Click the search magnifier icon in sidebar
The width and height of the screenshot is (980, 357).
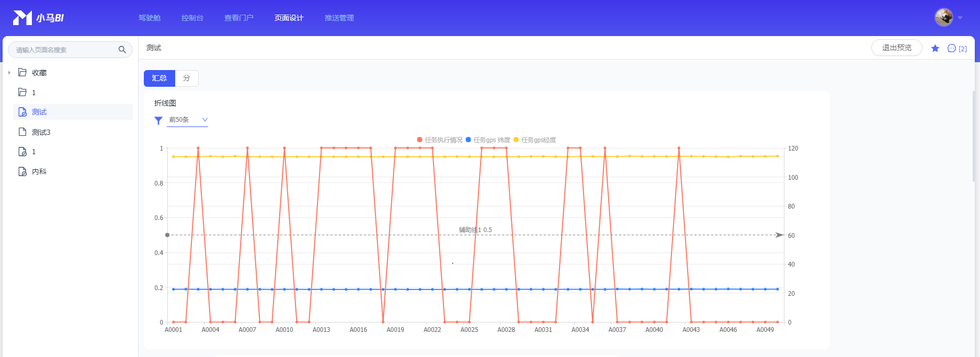(x=122, y=50)
